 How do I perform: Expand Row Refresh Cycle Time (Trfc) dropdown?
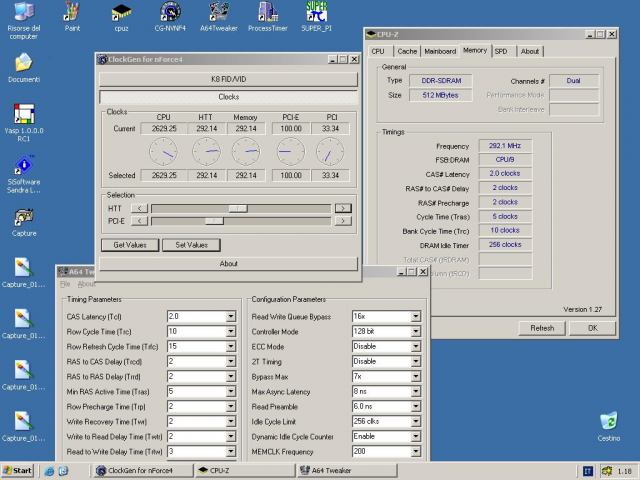tap(231, 347)
